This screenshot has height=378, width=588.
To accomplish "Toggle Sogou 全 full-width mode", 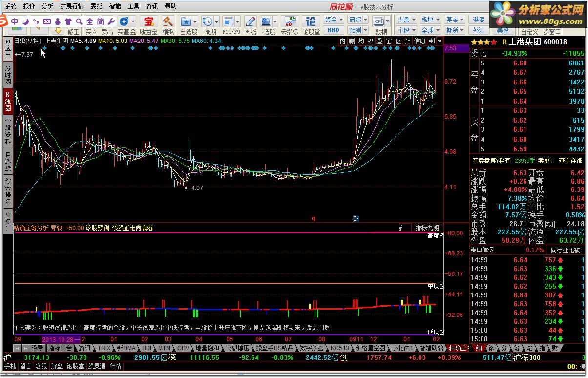I will (89, 21).
